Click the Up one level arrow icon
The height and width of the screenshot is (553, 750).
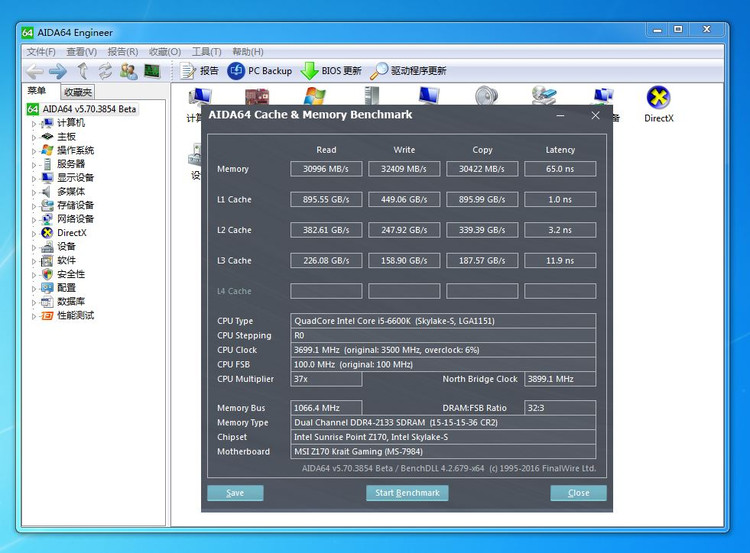pos(82,71)
